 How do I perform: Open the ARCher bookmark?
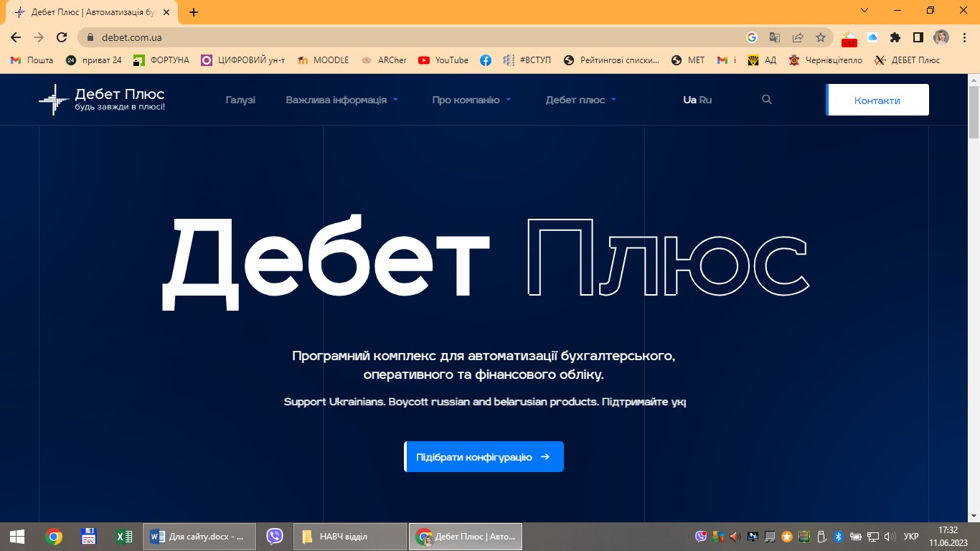tap(384, 60)
